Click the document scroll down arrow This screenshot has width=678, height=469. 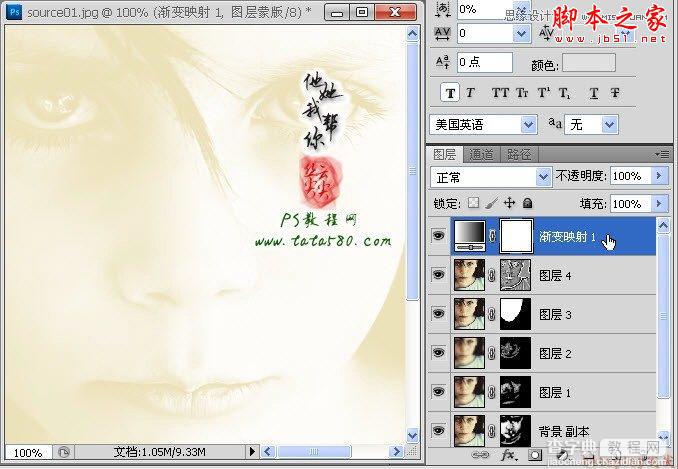point(413,435)
